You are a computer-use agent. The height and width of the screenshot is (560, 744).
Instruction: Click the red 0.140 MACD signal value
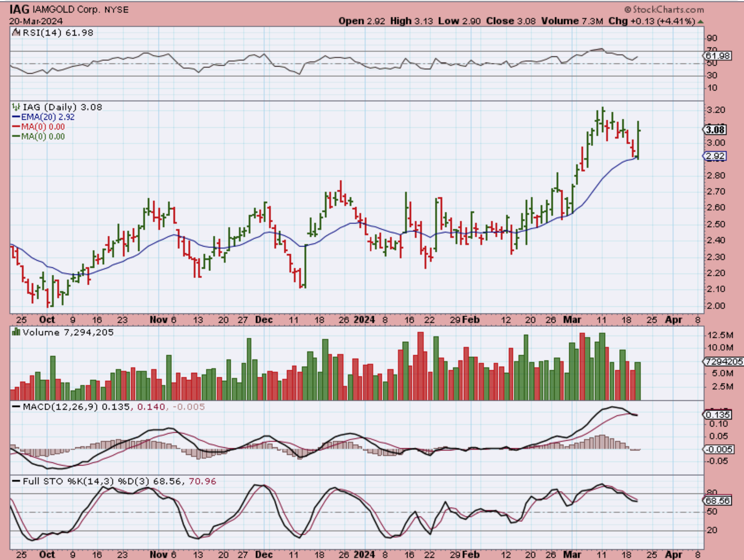(x=151, y=407)
